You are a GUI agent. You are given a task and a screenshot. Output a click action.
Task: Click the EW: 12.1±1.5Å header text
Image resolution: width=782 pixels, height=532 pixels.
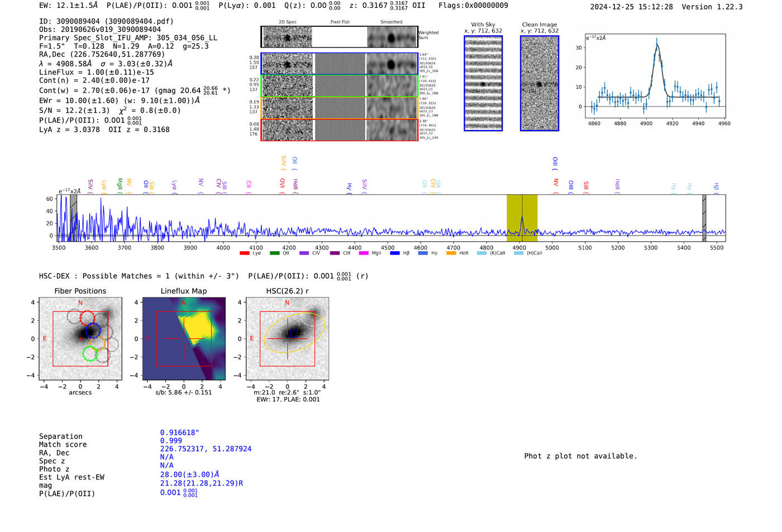tap(68, 6)
